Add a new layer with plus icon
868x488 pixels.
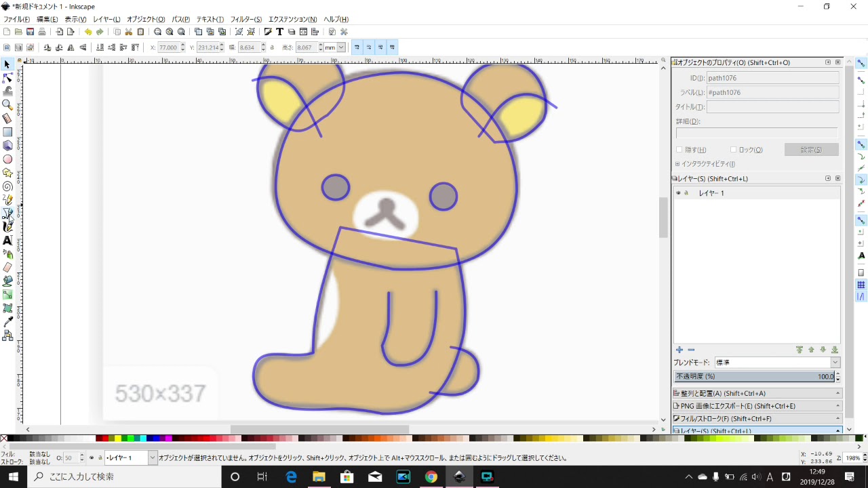pyautogui.click(x=679, y=350)
